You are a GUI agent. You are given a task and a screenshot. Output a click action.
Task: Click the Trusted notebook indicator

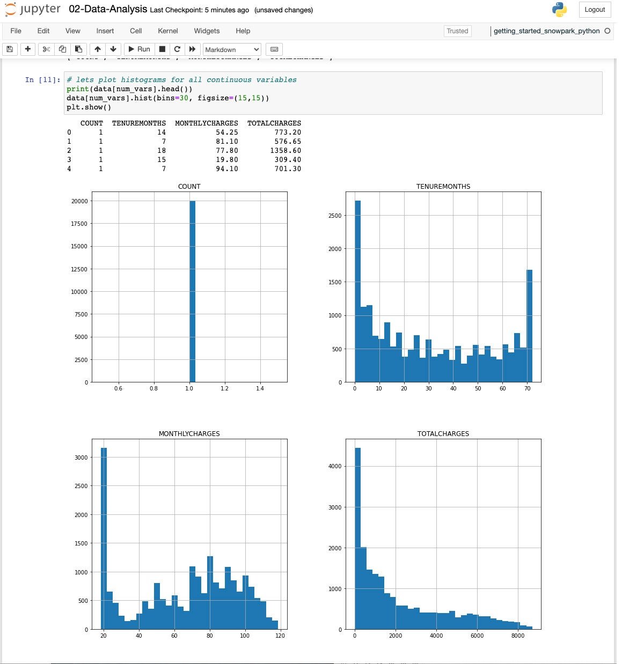(457, 31)
